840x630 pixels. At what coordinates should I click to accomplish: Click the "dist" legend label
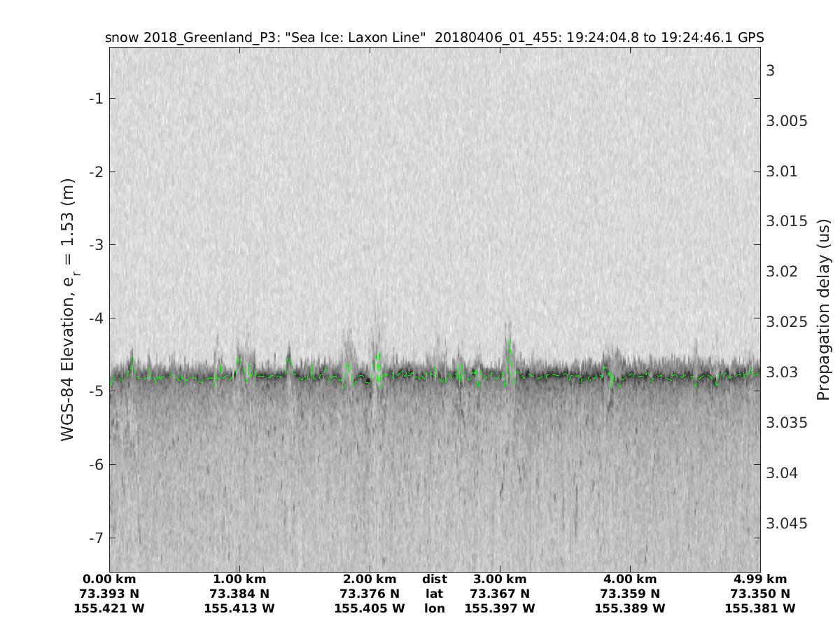(x=434, y=579)
